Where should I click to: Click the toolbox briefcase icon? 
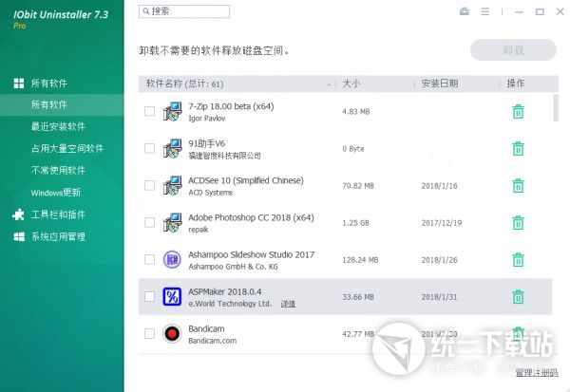tap(465, 11)
